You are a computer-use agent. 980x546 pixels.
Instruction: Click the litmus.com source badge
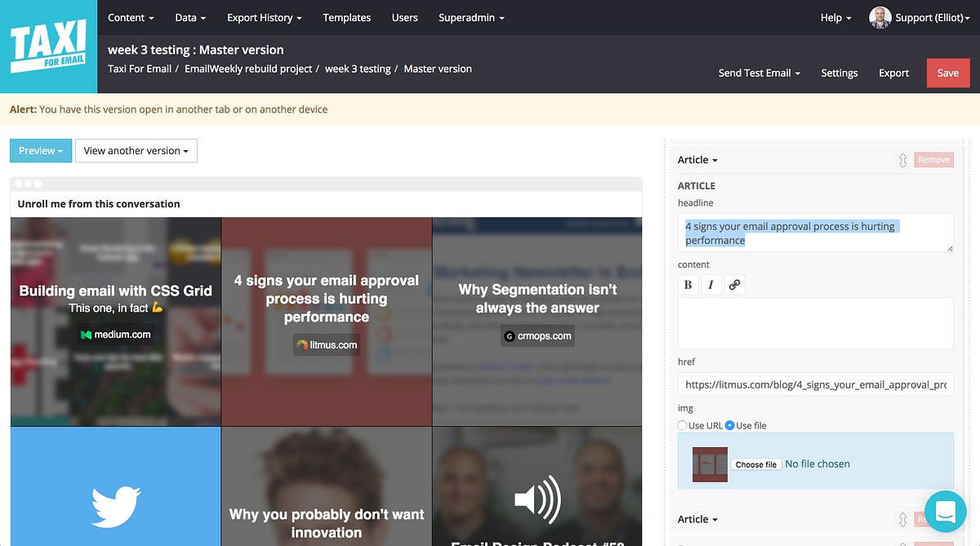click(x=327, y=345)
